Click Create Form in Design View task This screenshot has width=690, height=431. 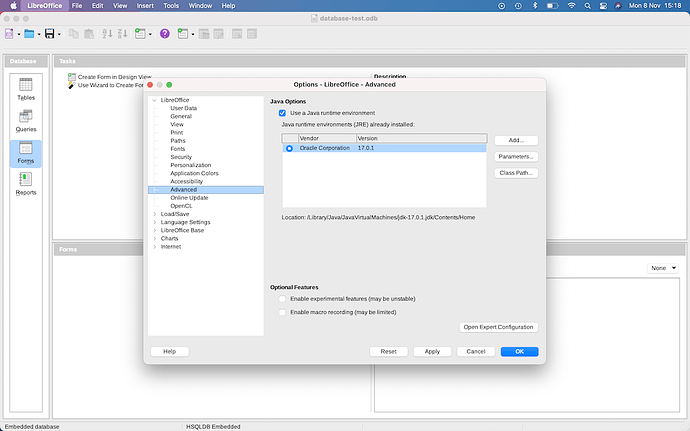tap(110, 77)
